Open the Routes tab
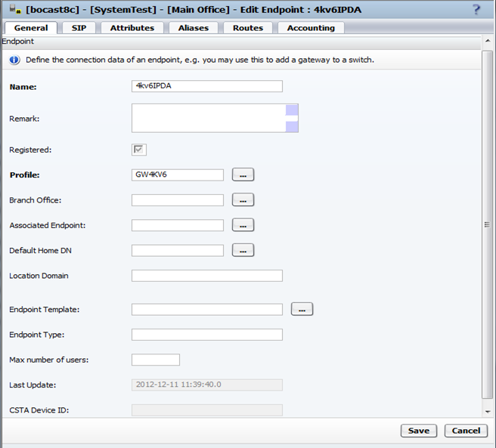The width and height of the screenshot is (496, 448). click(x=248, y=28)
